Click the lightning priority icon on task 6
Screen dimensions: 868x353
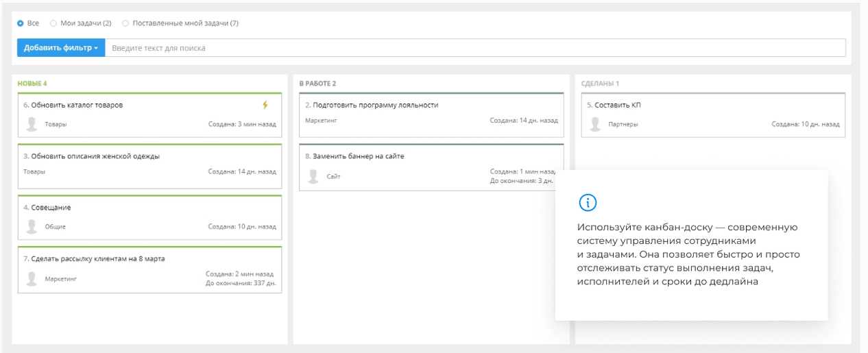click(x=265, y=105)
